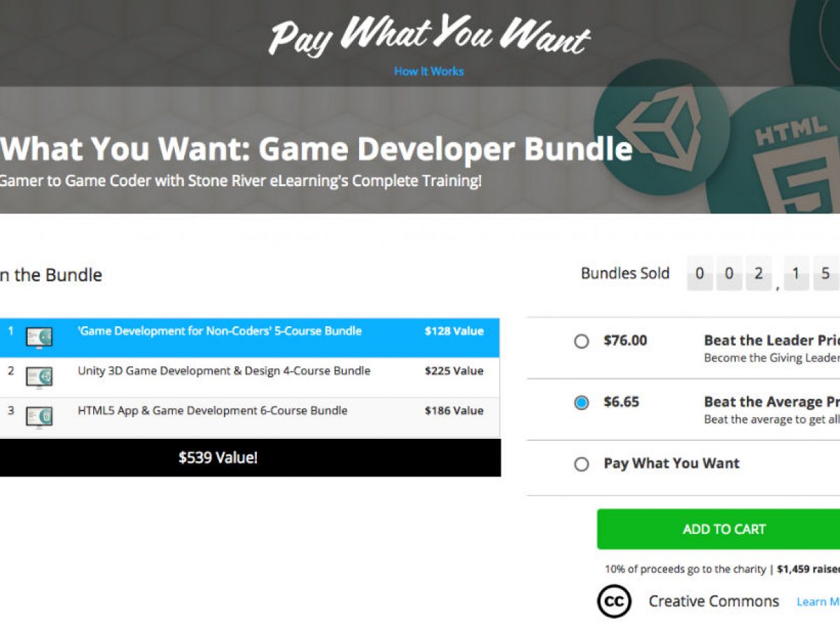This screenshot has height=630, width=840.
Task: Select the $76.00 Beat the Leader radio button
Action: pos(582,342)
